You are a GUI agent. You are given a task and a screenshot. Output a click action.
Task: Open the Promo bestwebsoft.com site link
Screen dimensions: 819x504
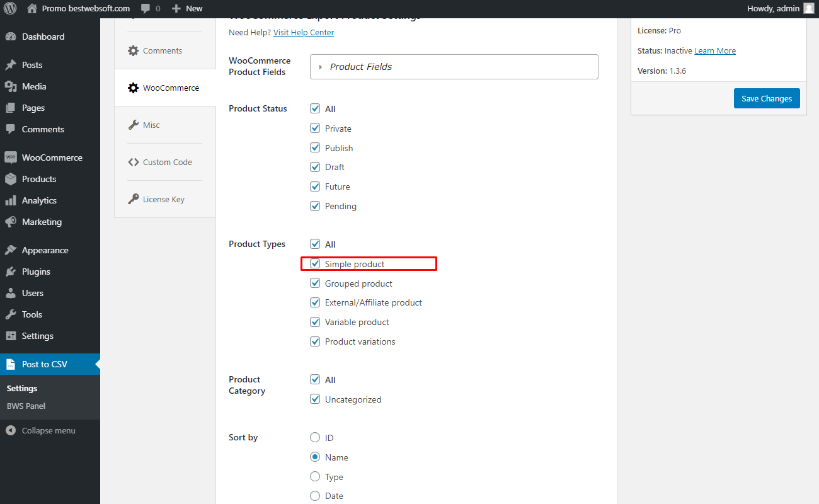click(x=86, y=9)
